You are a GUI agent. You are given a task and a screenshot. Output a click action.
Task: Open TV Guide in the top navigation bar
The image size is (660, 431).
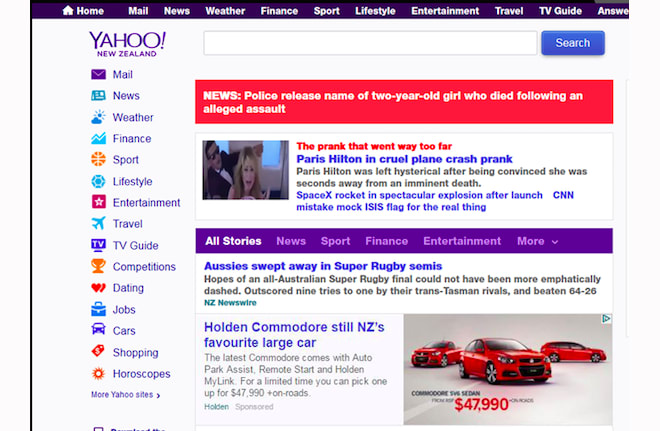pyautogui.click(x=560, y=11)
